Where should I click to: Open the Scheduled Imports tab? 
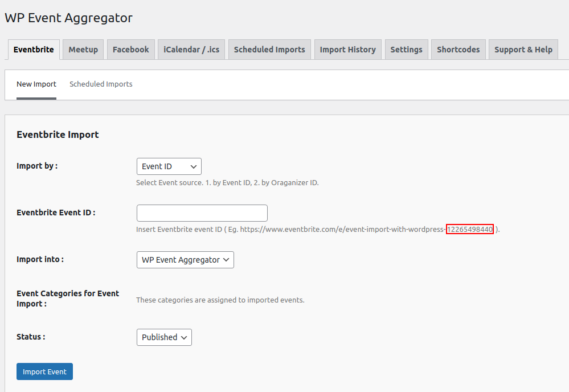[269, 49]
